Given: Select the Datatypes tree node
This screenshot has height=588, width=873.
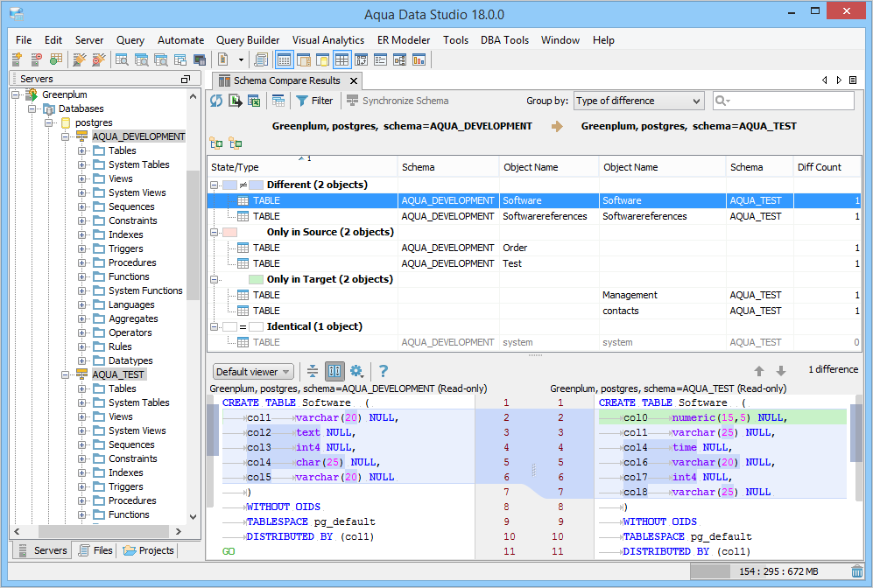Looking at the screenshot, I should click(x=123, y=360).
